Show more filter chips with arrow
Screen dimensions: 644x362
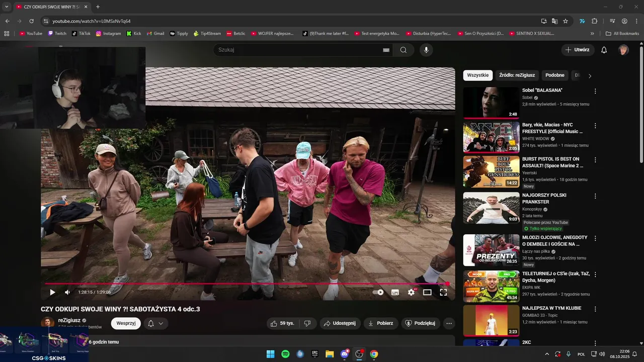(x=590, y=76)
